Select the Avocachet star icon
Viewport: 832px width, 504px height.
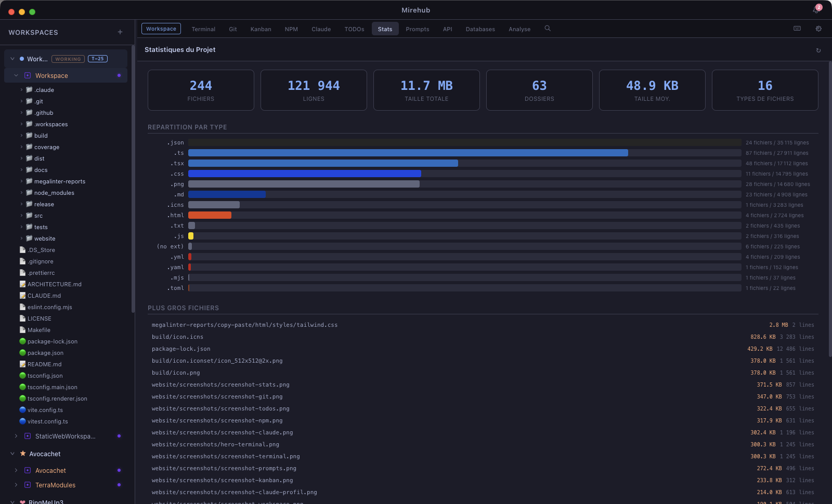pos(23,454)
